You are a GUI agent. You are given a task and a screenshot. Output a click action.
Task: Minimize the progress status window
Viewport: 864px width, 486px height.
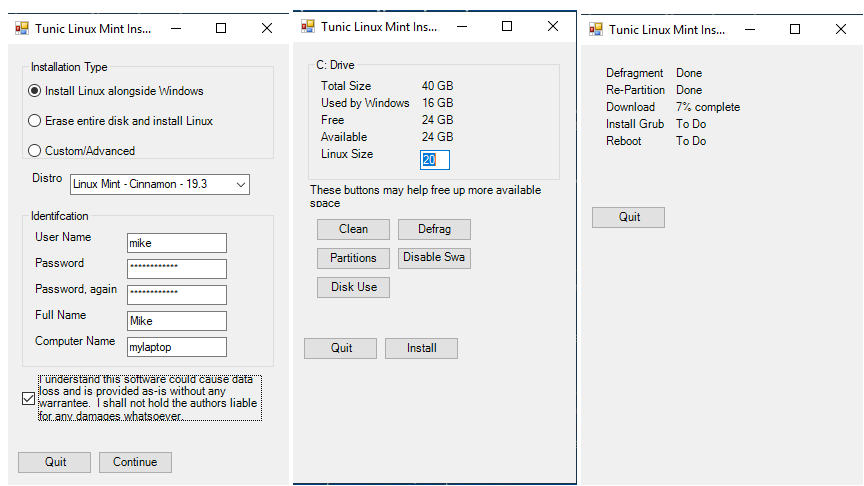[x=750, y=29]
